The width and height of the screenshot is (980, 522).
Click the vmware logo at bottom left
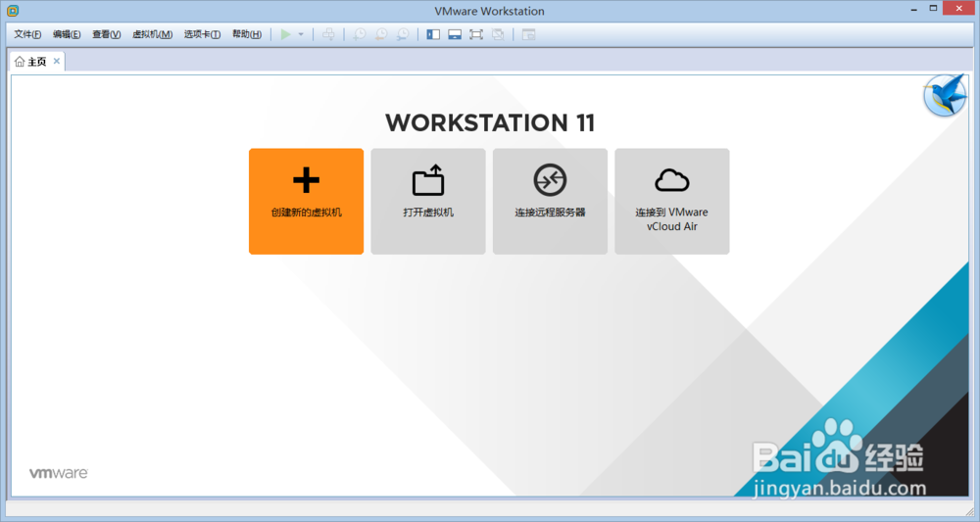point(59,473)
